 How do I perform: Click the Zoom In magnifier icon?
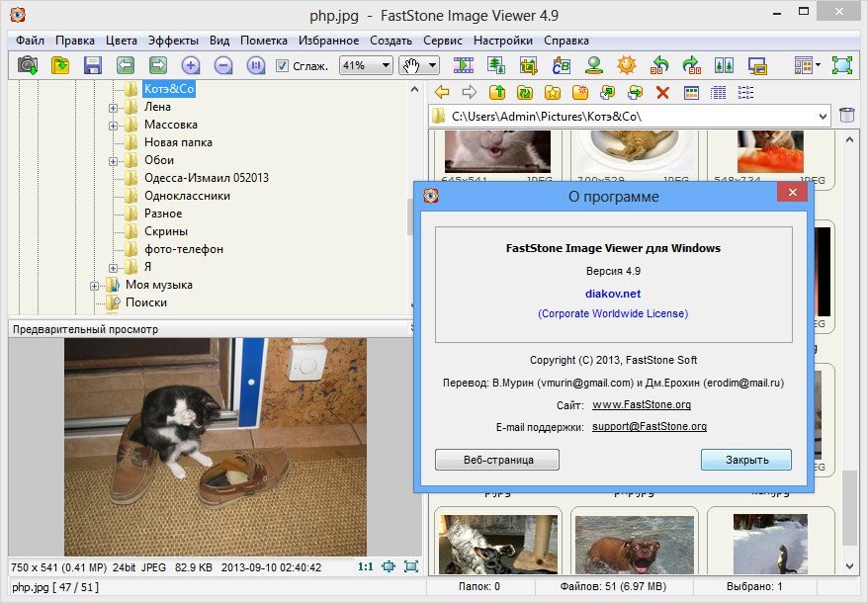click(191, 65)
